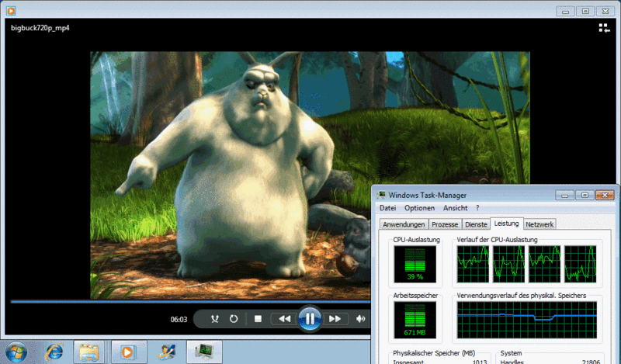Maximize the Media Player window
The image size is (621, 364).
click(x=585, y=11)
